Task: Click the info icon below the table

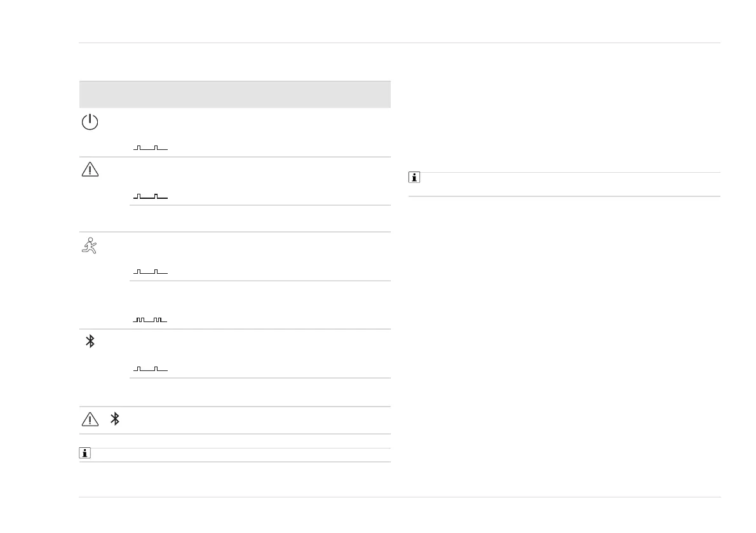Action: tap(85, 454)
